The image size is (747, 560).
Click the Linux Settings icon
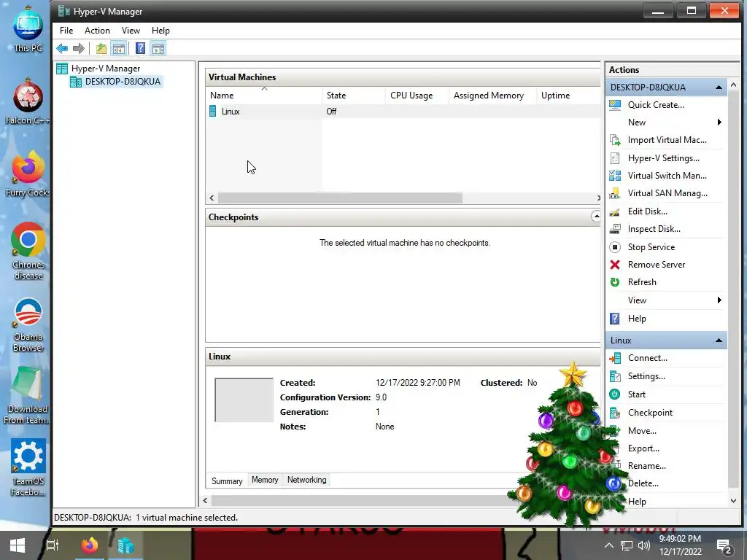tap(615, 376)
